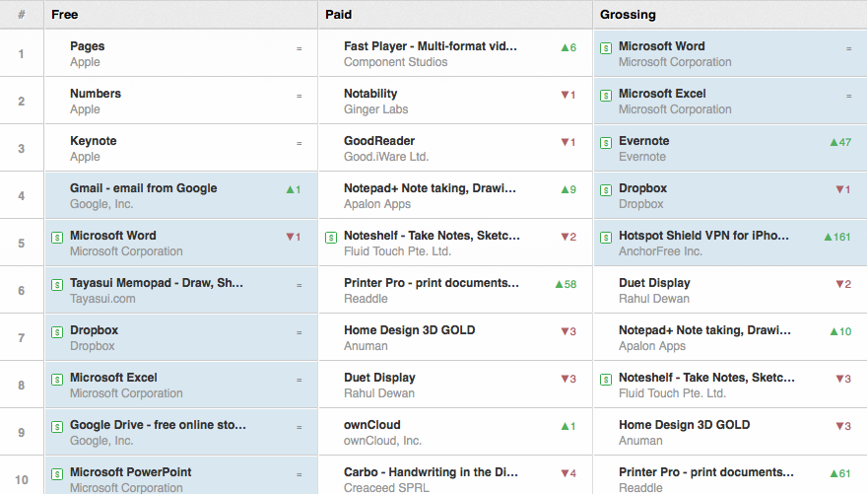Click in-app purchase icon beside Noteshelf in Grossing
Screen dimensions: 868x494
pyautogui.click(x=606, y=380)
